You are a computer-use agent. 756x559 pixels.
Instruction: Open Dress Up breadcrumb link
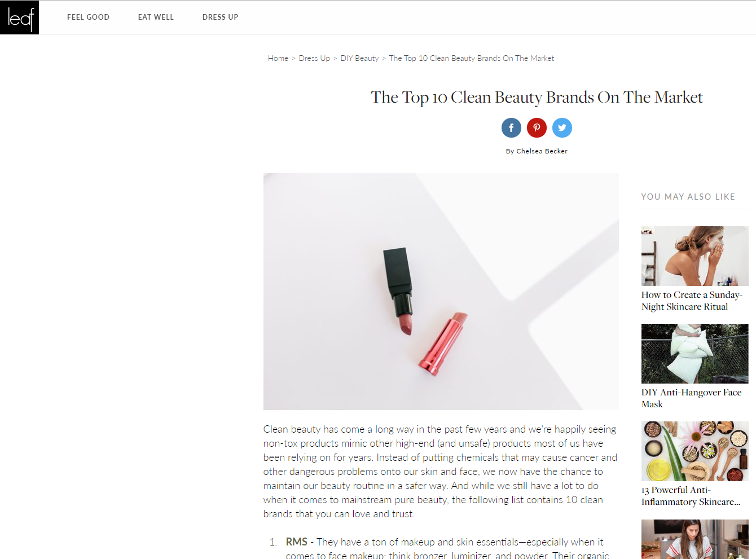coord(314,58)
